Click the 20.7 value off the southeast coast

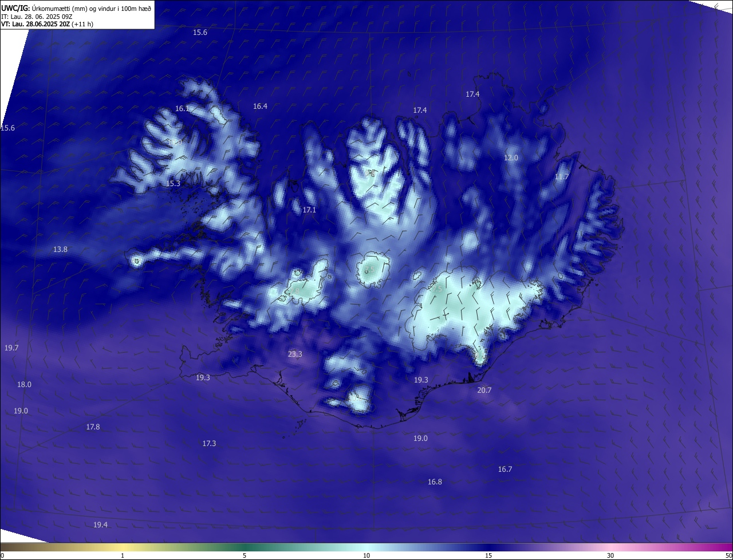(x=484, y=390)
